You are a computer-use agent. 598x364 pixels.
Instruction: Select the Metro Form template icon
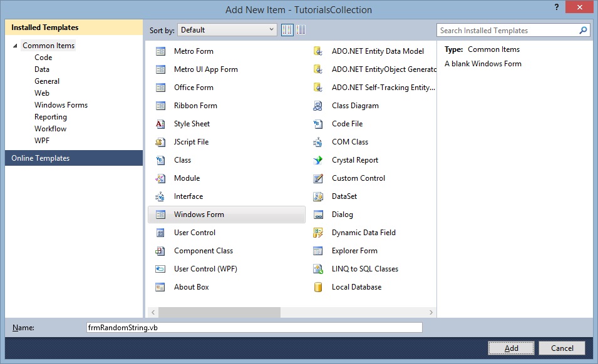[160, 51]
